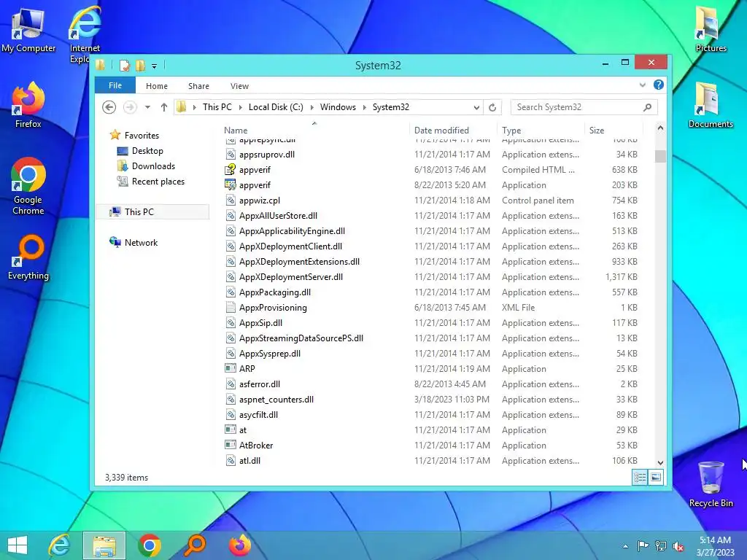Select File Explorer in the taskbar
Viewport: 747px width, 560px height.
tap(104, 545)
